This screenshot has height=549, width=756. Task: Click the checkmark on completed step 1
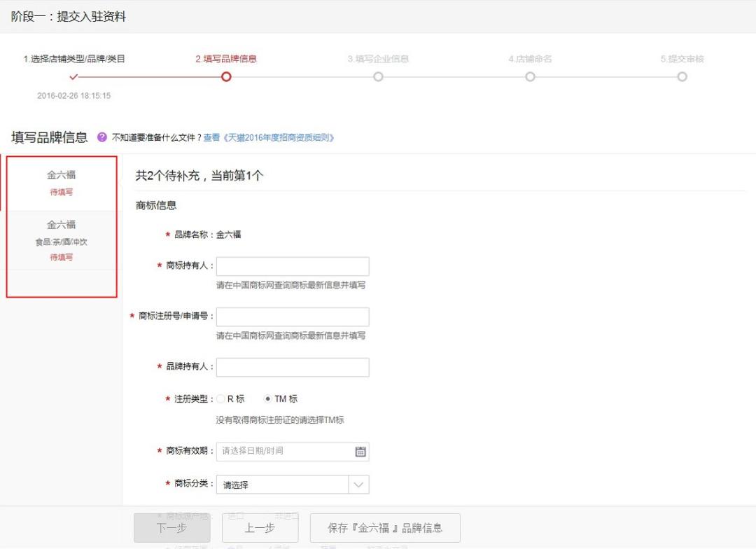pyautogui.click(x=73, y=77)
